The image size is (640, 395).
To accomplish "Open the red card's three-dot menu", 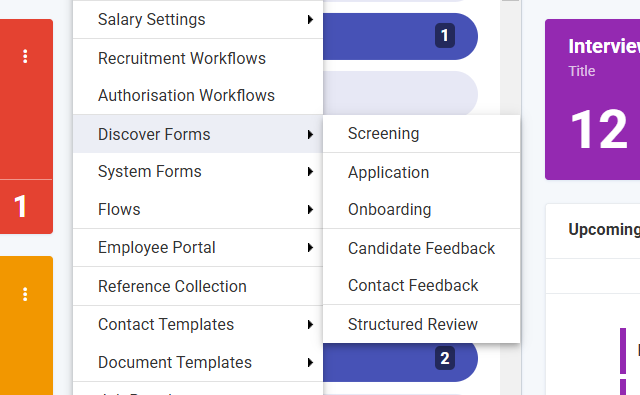I will [25, 56].
